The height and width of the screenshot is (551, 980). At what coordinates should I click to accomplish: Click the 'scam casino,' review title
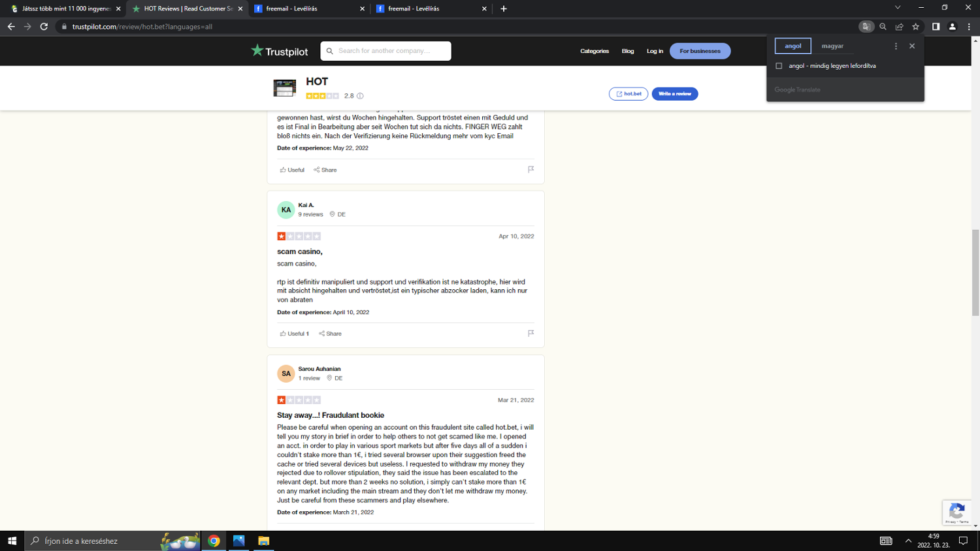300,251
